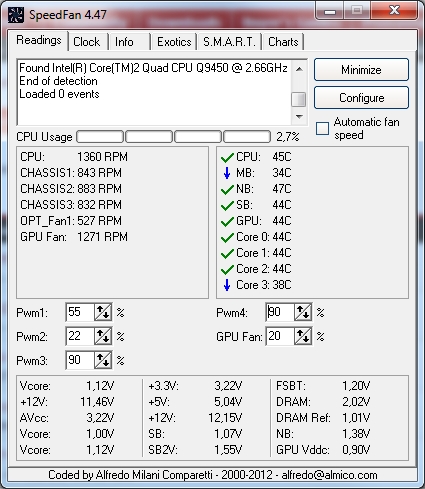This screenshot has width=425, height=489.
Task: Open the S.M.A.R.T. tab
Action: coord(229,42)
